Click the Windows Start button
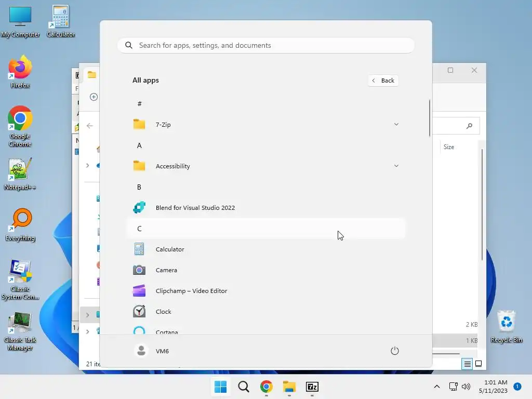Viewport: 532px width, 399px height. pos(220,387)
